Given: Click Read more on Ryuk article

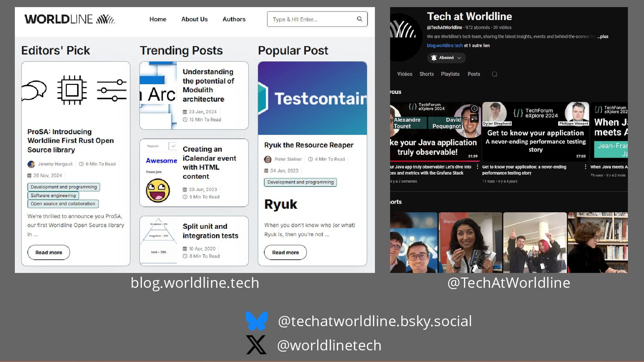Looking at the screenshot, I should [285, 252].
